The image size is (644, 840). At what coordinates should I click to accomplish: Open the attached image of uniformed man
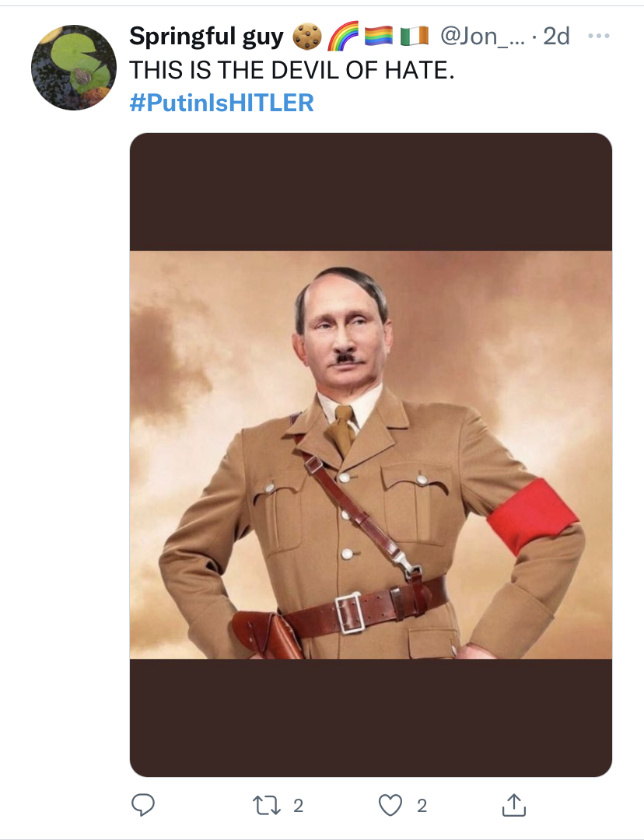click(x=370, y=455)
